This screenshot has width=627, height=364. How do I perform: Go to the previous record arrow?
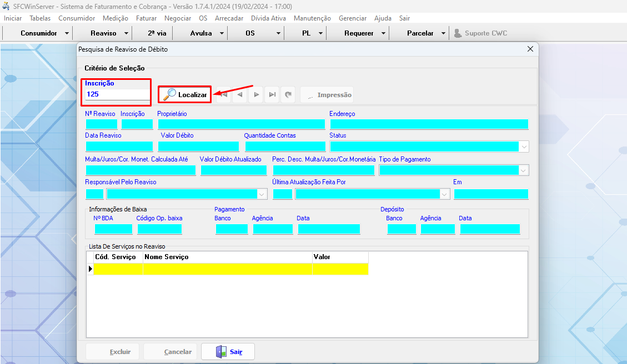[240, 95]
